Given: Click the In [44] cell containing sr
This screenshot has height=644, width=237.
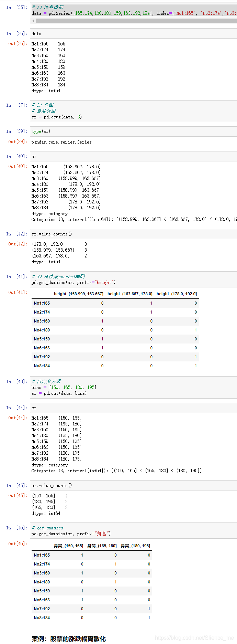Looking at the screenshot, I should (x=134, y=408).
